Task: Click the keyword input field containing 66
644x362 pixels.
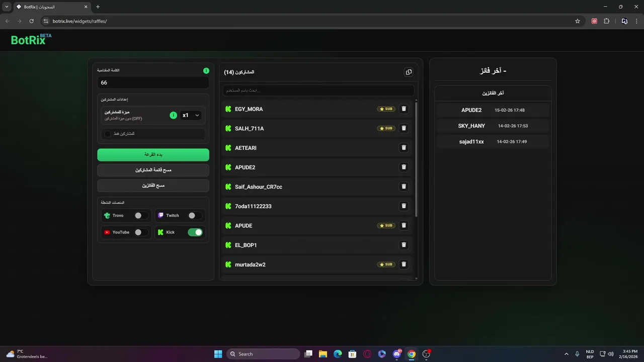Action: (x=153, y=82)
